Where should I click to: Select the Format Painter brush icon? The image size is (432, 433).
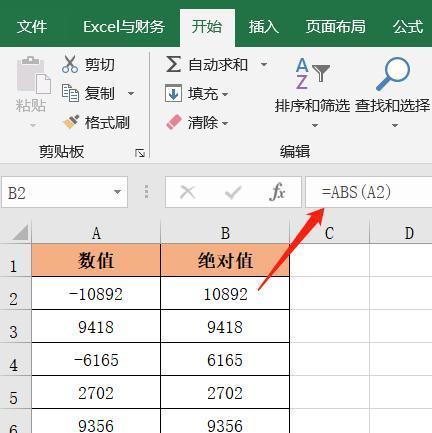pyautogui.click(x=71, y=122)
